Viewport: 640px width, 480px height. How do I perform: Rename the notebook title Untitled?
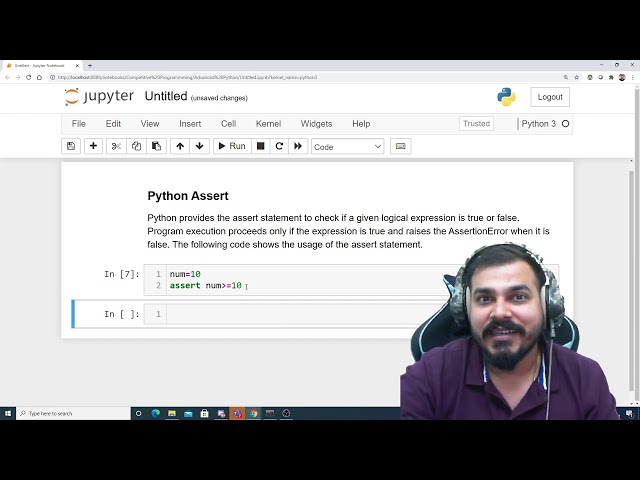[166, 96]
